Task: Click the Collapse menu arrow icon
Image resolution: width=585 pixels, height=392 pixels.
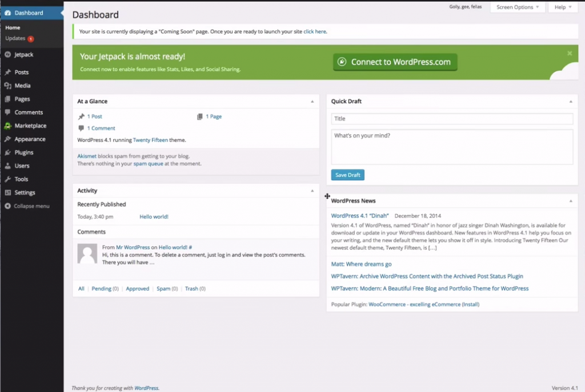Action: coord(7,206)
